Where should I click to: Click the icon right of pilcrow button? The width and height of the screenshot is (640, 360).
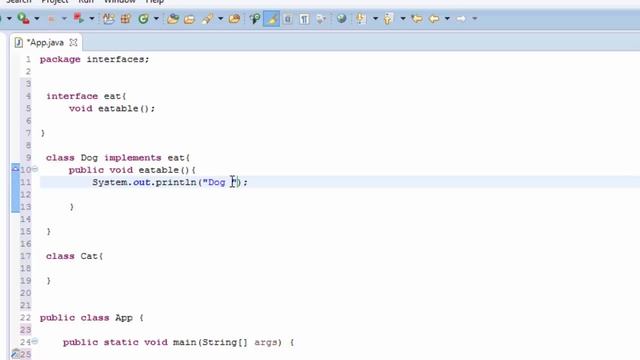[x=321, y=18]
